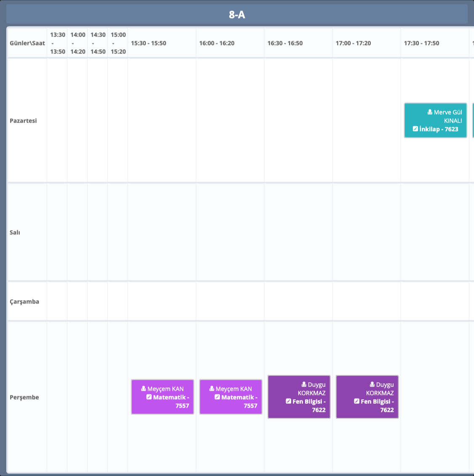Click the edit icon next to İnkılap - 7623
The width and height of the screenshot is (474, 476).
tap(415, 129)
